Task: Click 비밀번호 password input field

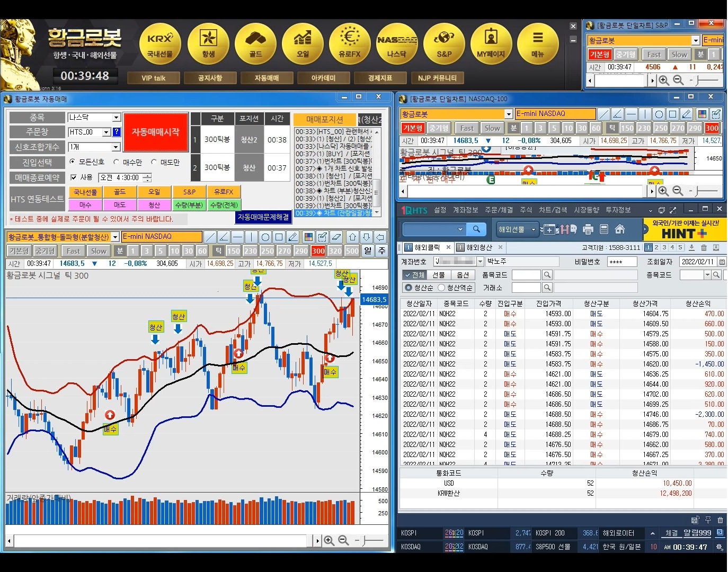Action: [622, 262]
